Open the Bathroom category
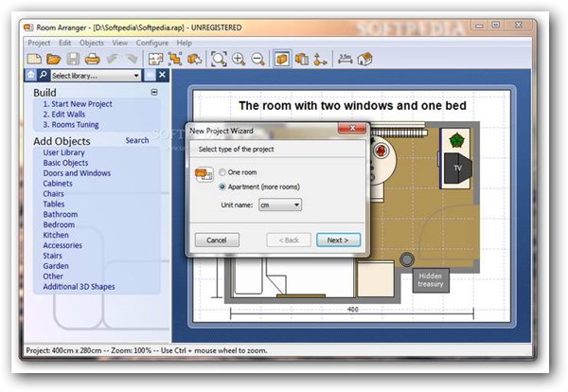 coord(61,215)
